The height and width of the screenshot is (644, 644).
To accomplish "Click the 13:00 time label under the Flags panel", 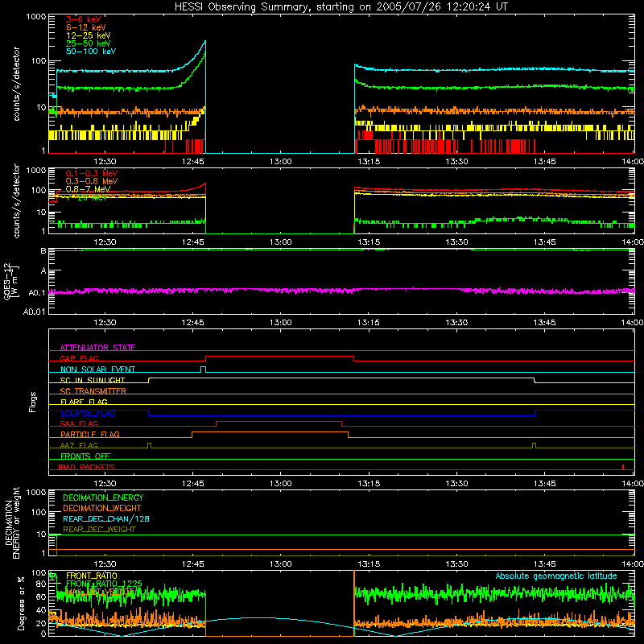I will pyautogui.click(x=280, y=484).
